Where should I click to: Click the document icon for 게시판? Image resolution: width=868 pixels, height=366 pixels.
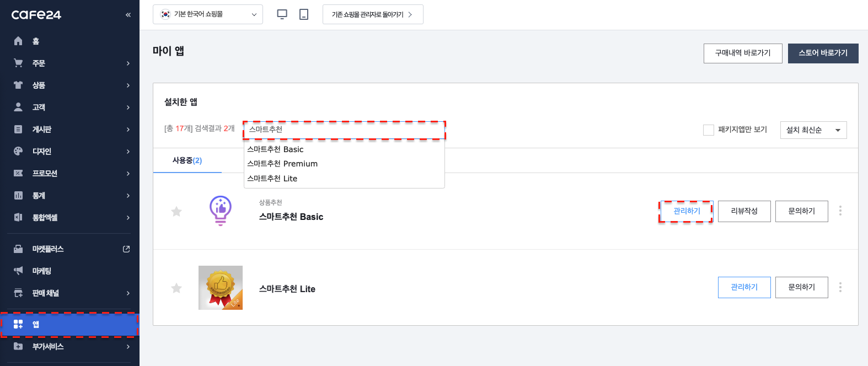(18, 129)
